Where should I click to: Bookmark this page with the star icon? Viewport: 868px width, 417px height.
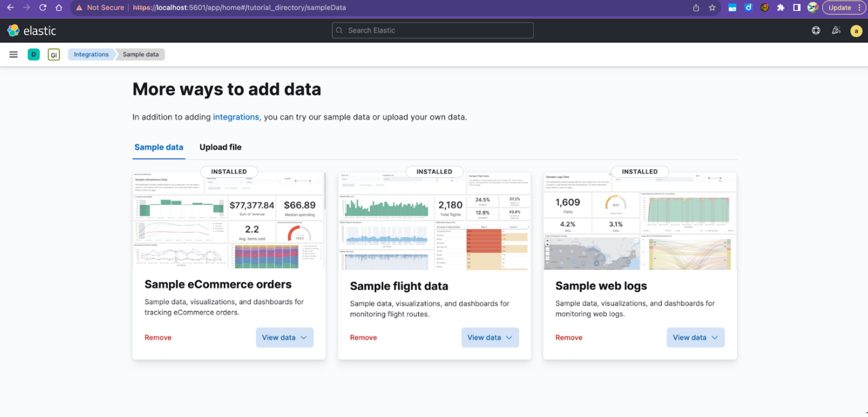pyautogui.click(x=712, y=7)
